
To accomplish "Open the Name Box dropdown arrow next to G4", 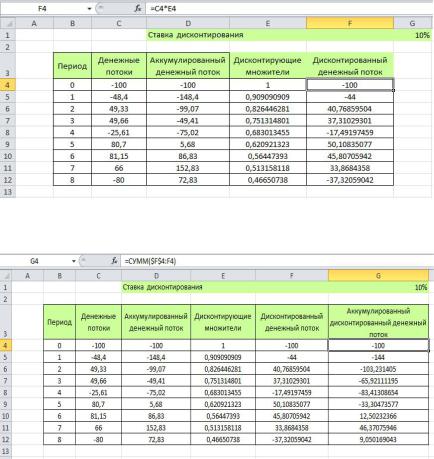I will (x=74, y=261).
